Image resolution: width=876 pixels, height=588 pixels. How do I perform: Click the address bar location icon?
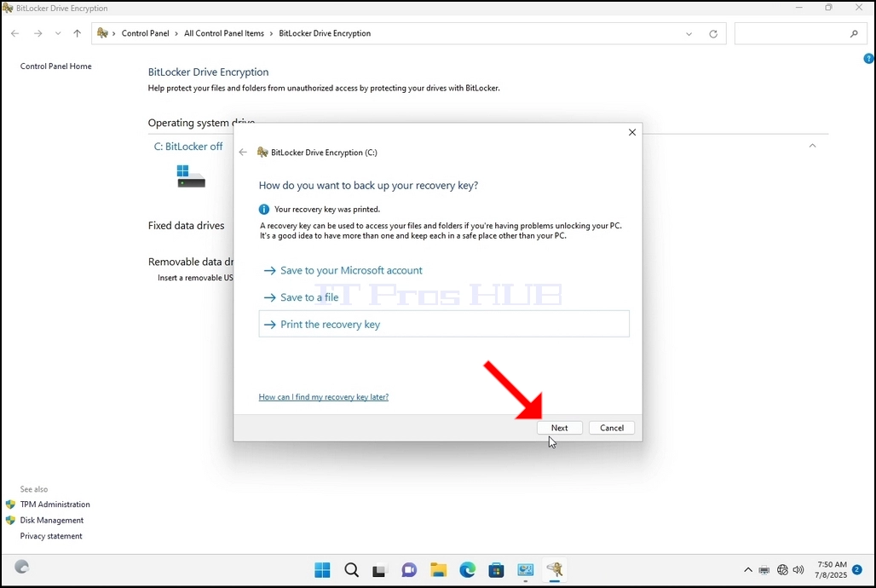pyautogui.click(x=102, y=33)
